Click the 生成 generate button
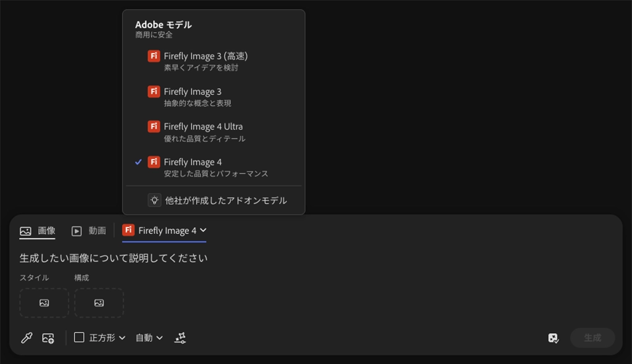The image size is (632, 364). coord(592,338)
